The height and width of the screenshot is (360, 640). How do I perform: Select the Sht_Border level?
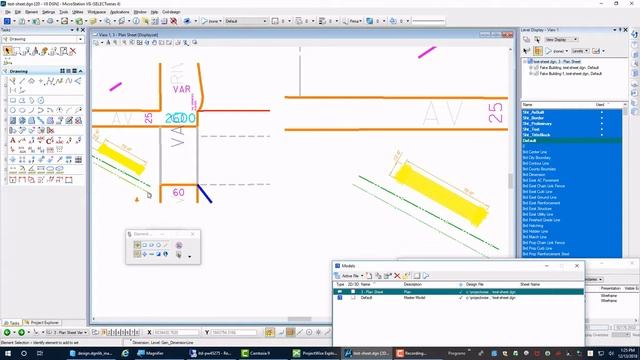[x=571, y=118]
